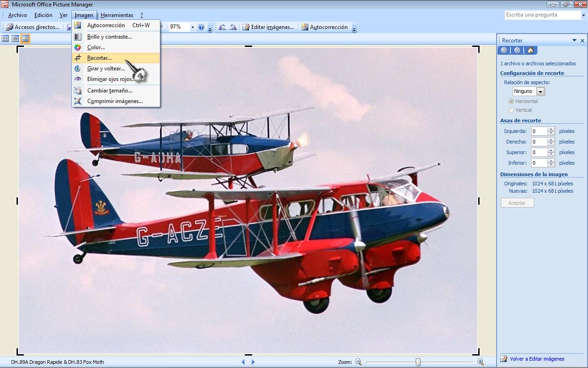Open Ver menu

tap(63, 15)
